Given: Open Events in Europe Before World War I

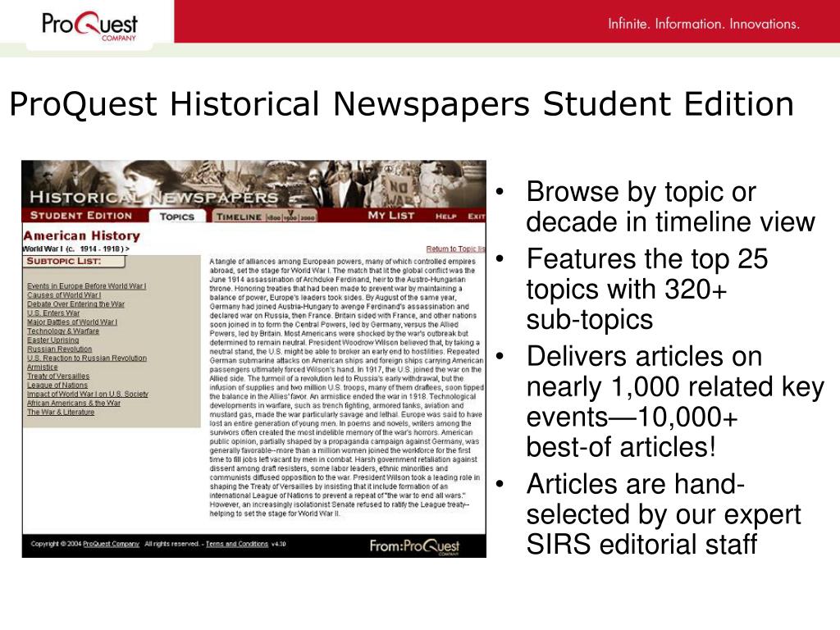Looking at the screenshot, I should [87, 286].
